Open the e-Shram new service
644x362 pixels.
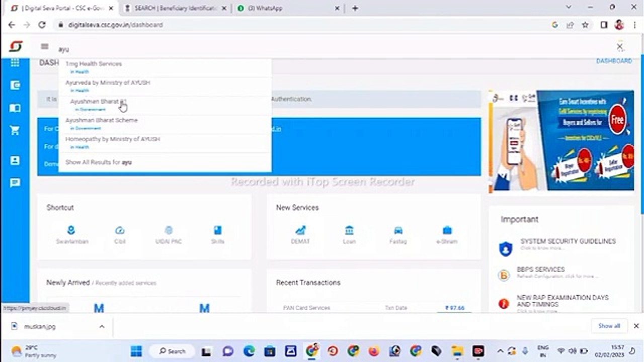point(447,235)
